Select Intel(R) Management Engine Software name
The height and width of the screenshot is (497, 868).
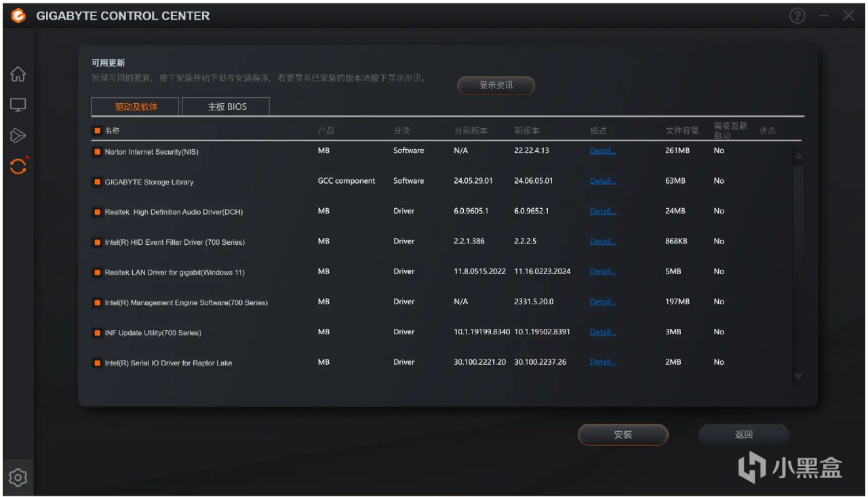click(186, 302)
